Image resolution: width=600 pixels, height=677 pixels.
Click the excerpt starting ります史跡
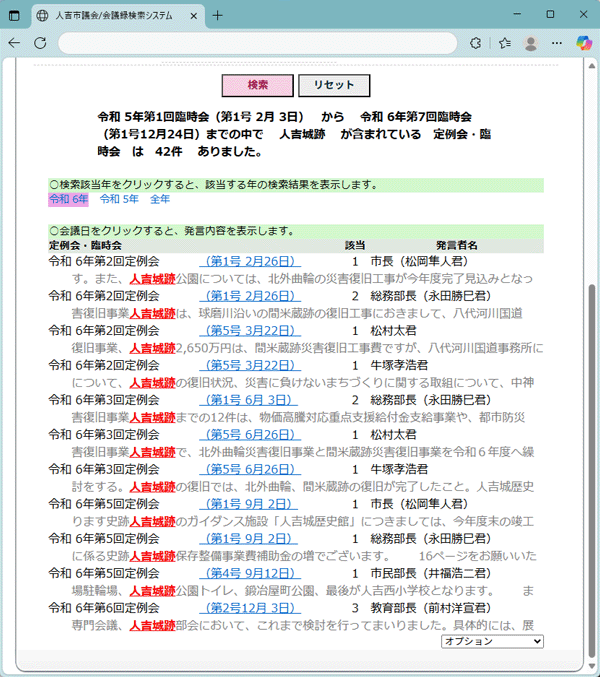click(303, 521)
